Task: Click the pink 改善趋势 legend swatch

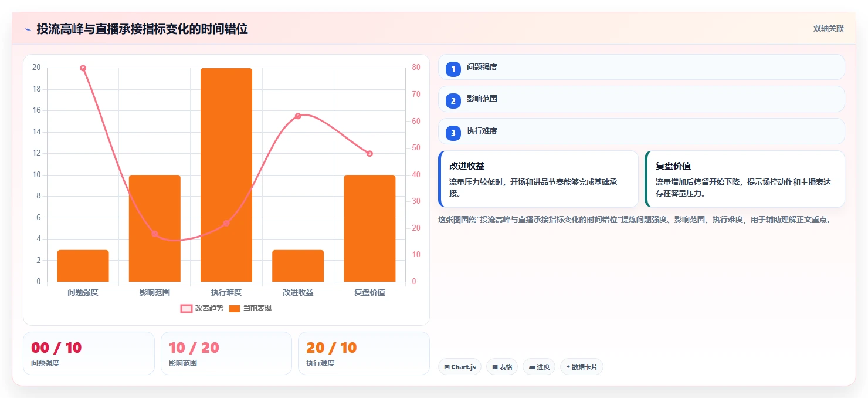Action: 187,308
